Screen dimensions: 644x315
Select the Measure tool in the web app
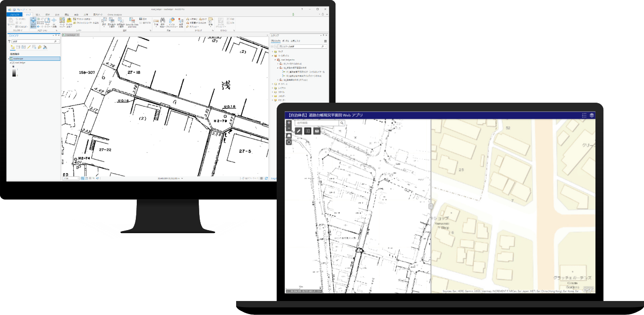pyautogui.click(x=299, y=131)
